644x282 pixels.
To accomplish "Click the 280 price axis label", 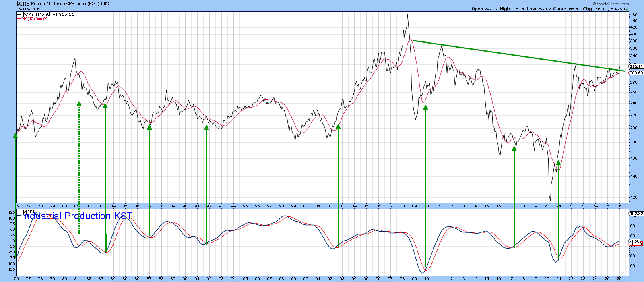I will point(634,83).
